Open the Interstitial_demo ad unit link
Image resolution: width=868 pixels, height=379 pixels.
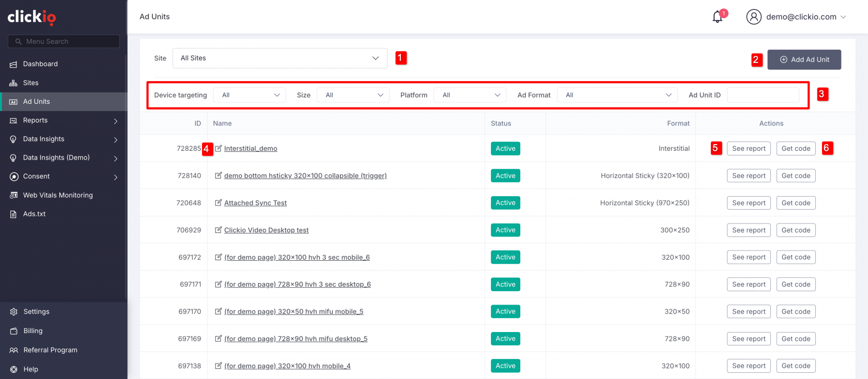coord(251,149)
